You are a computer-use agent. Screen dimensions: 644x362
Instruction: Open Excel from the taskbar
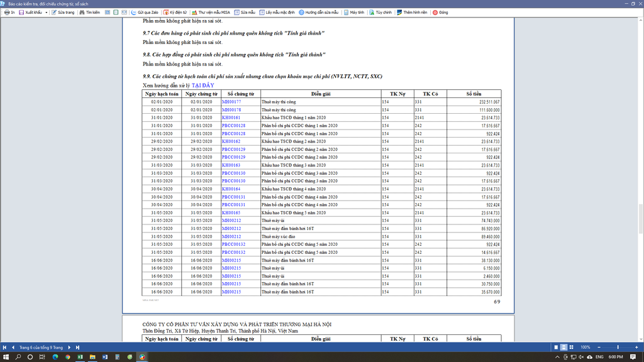(x=80, y=357)
